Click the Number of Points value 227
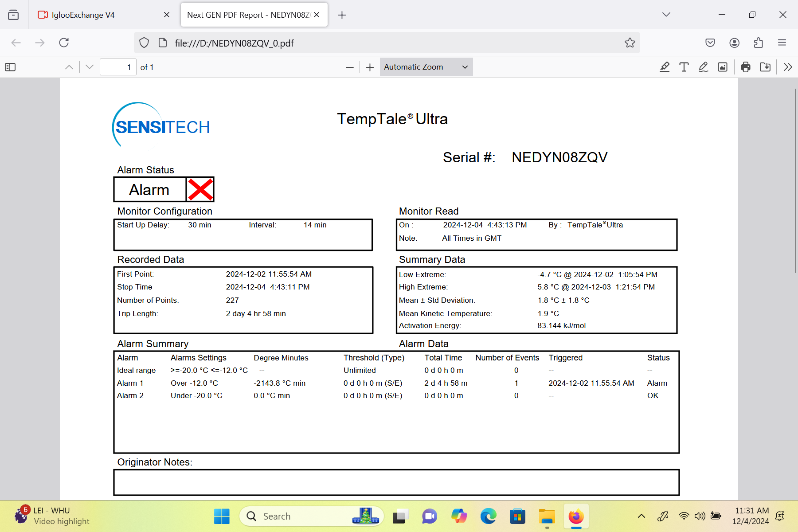The height and width of the screenshot is (532, 798). pos(232,300)
